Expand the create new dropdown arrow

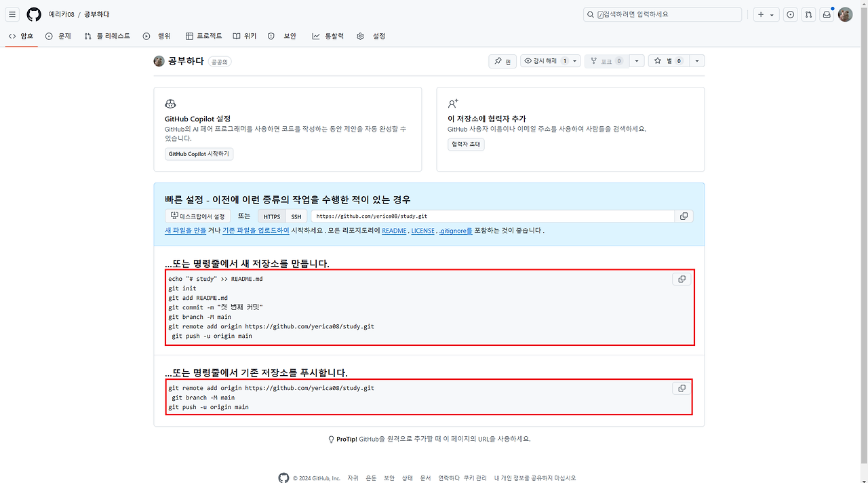[x=772, y=14]
